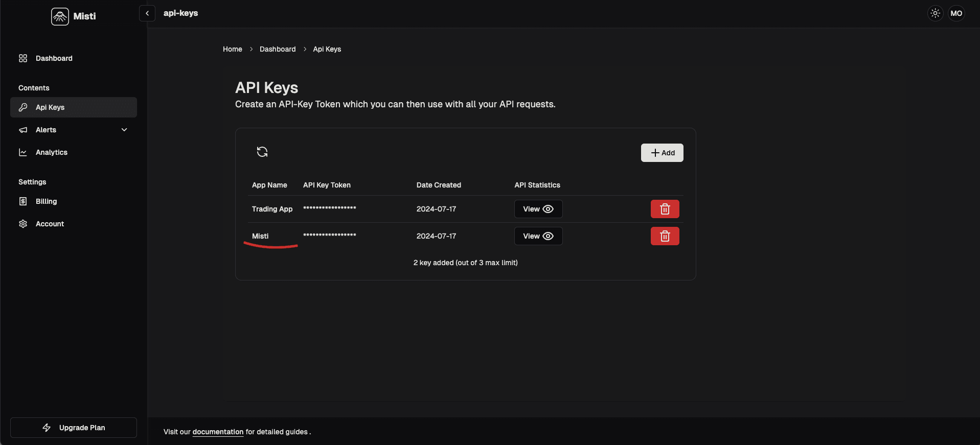
Task: Click the refresh API keys icon
Action: click(262, 152)
